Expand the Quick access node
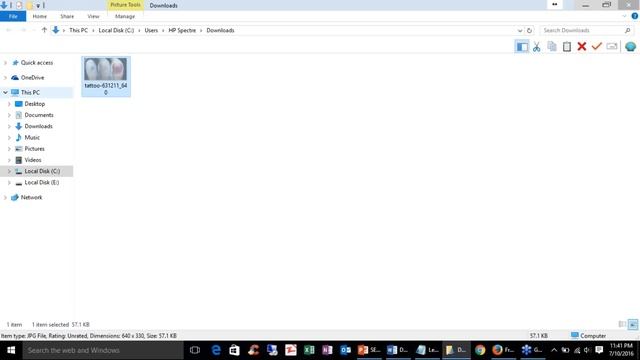 pos(5,63)
